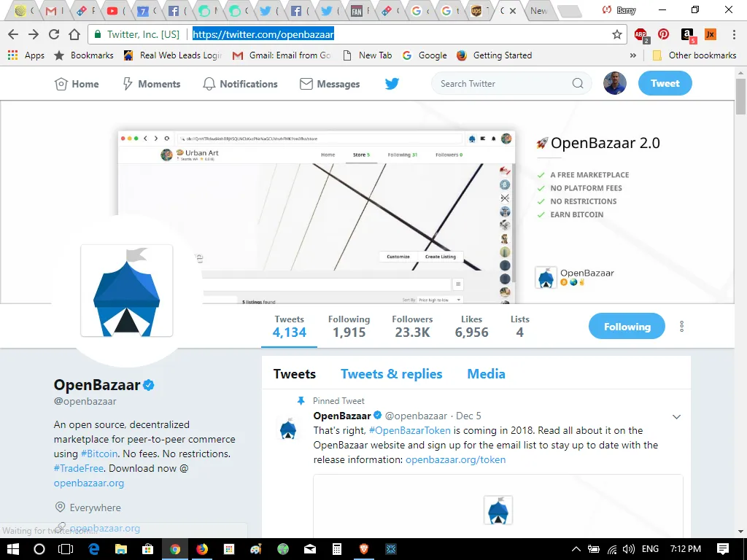Switch to the Media tab

[486, 374]
